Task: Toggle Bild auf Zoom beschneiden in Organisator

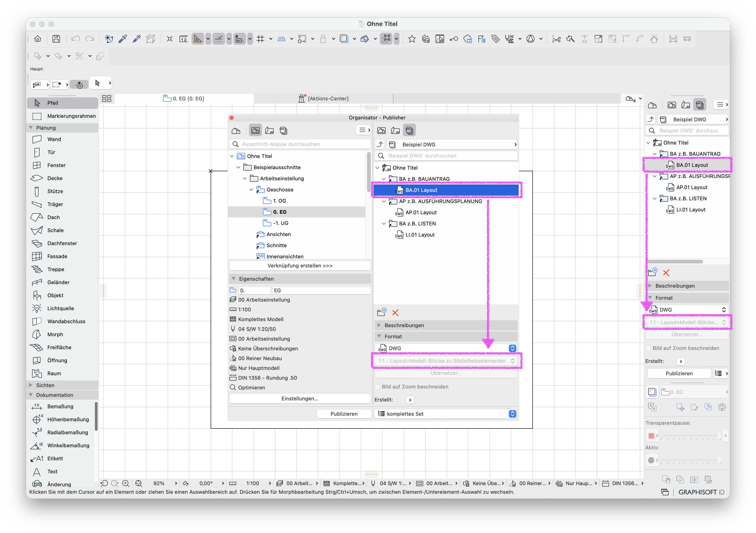Action: [x=378, y=387]
